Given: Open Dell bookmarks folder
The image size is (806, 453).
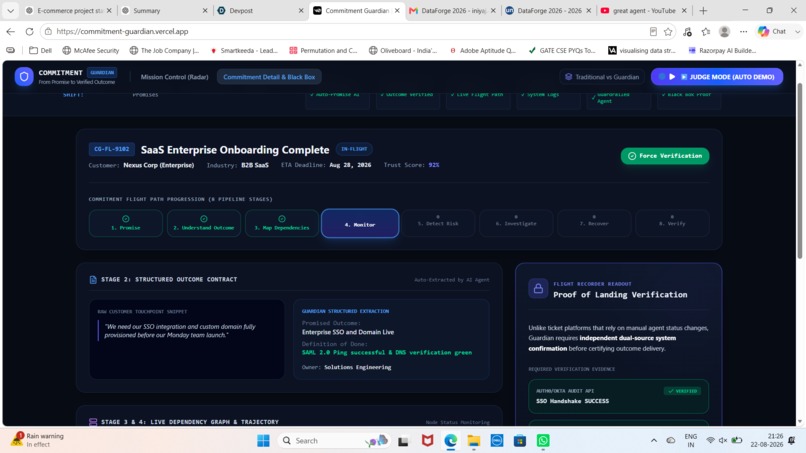Looking at the screenshot, I should click(x=41, y=50).
